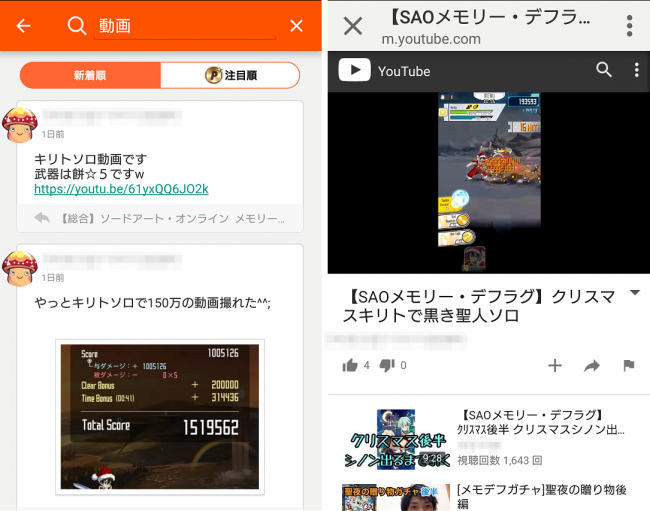Select the text キリトソロ動画です

(90, 159)
